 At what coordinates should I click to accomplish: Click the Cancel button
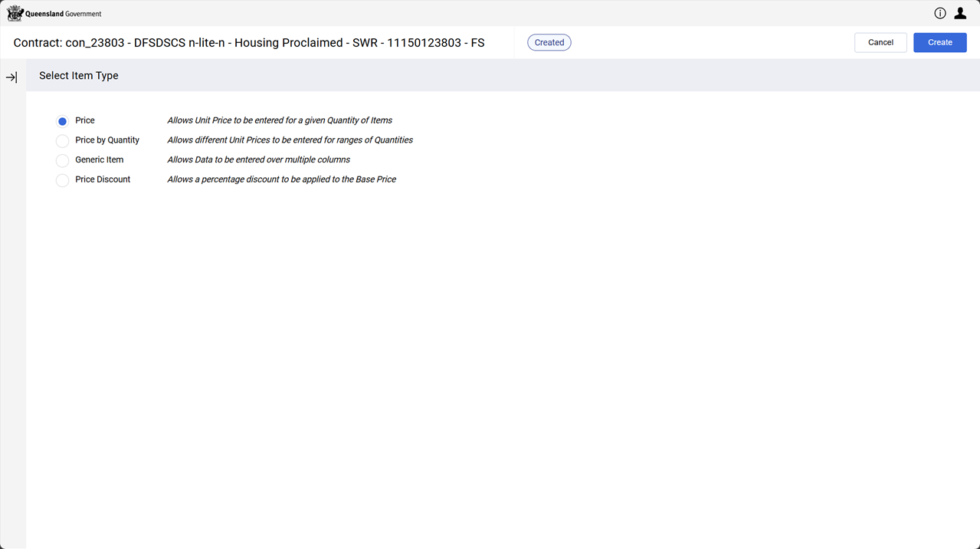pyautogui.click(x=880, y=42)
